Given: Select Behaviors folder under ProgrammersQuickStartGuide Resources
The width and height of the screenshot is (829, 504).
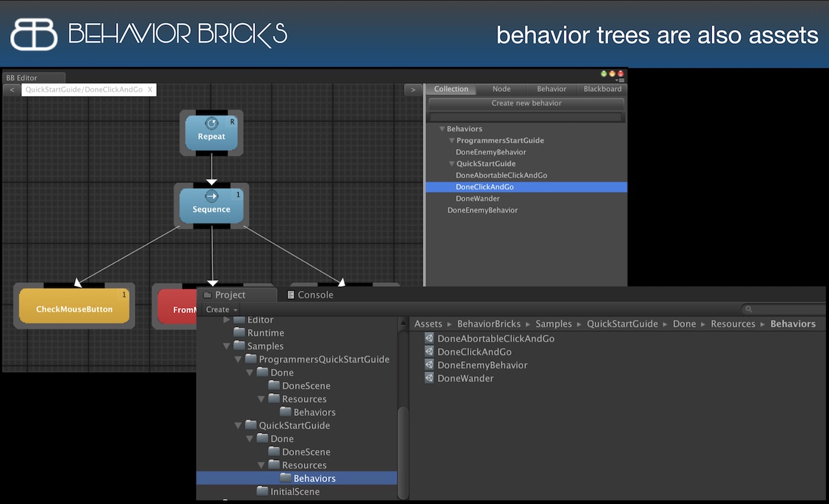Looking at the screenshot, I should (314, 412).
